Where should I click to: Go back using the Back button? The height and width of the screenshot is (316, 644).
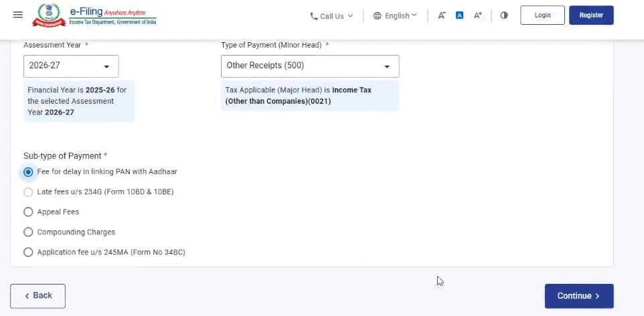click(37, 296)
